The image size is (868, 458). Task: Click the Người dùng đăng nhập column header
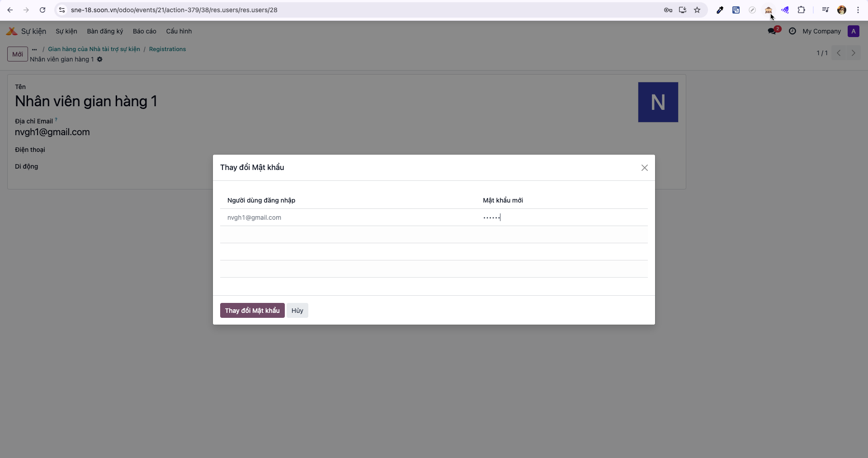[x=261, y=200]
